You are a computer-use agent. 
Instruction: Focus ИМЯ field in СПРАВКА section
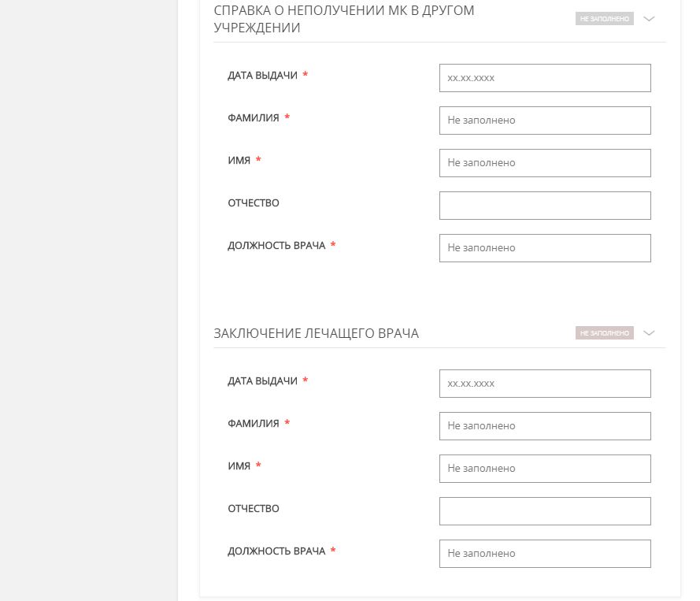[x=545, y=163]
